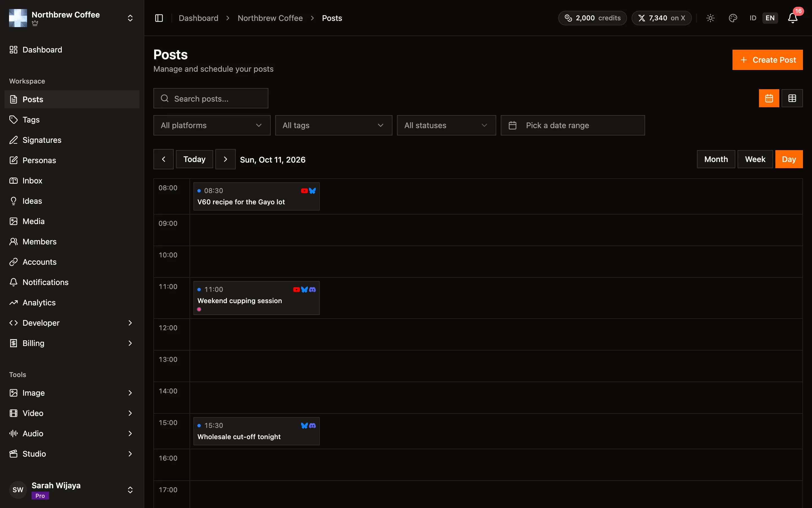Click the Create Post button
The image size is (812, 508).
(767, 60)
